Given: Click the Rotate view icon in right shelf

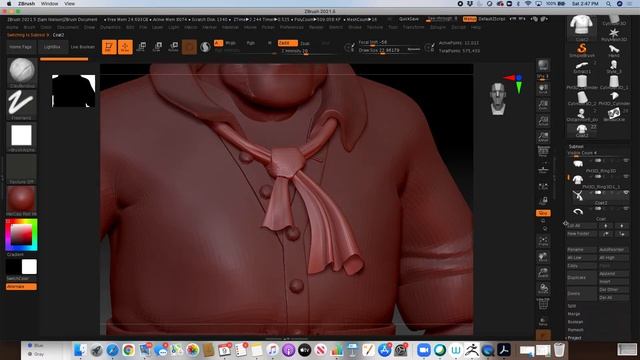Looking at the screenshot, I should click(x=543, y=289).
